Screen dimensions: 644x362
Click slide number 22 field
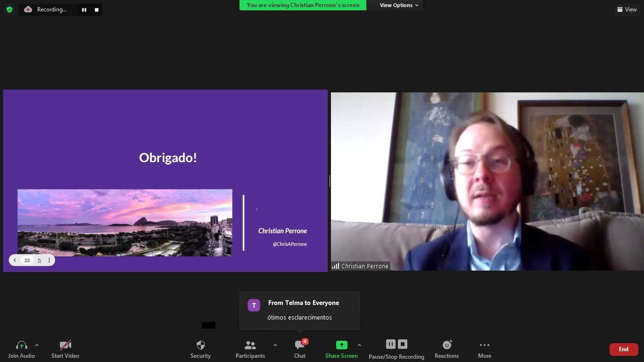point(27,260)
